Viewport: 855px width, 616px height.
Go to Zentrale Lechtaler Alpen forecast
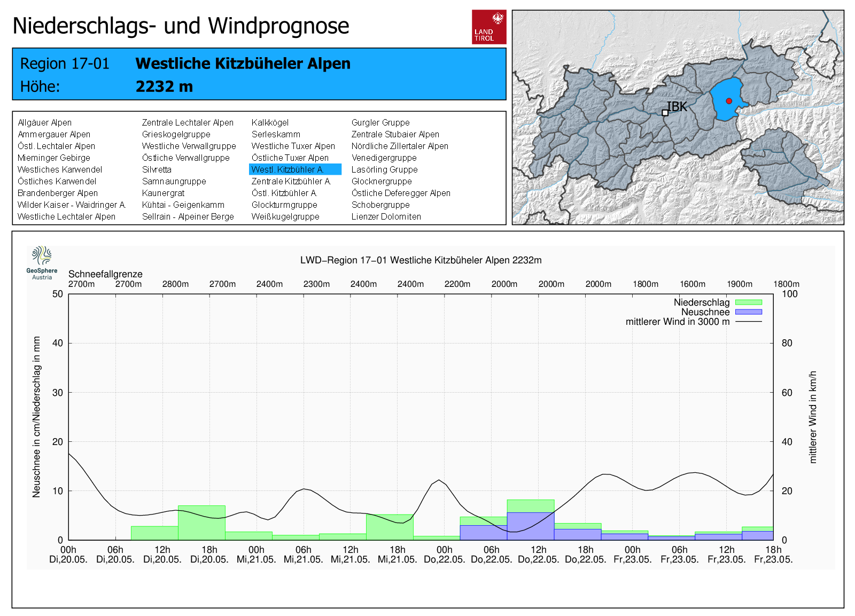[x=188, y=123]
